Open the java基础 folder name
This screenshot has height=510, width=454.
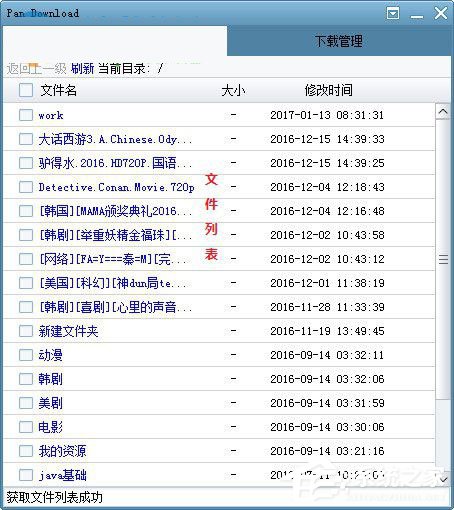pyautogui.click(x=63, y=475)
